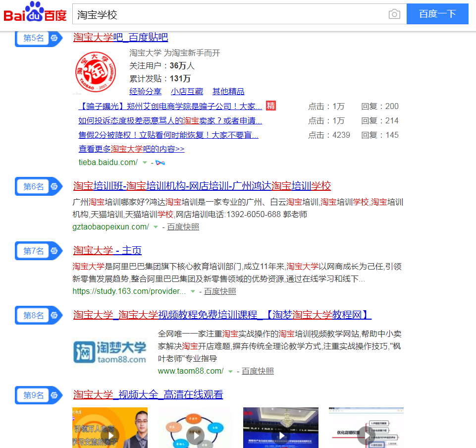Open 百度快照 for www.taom88.com
The height and width of the screenshot is (448, 476).
(x=258, y=371)
